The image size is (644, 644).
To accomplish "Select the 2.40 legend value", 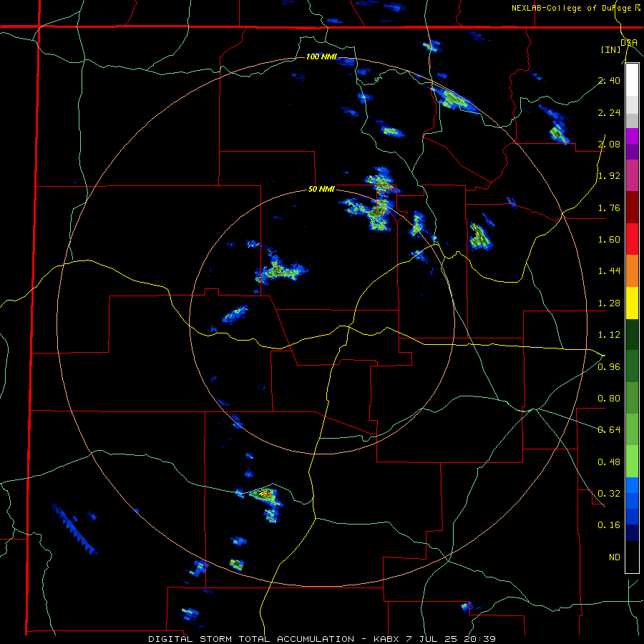I will 609,80.
